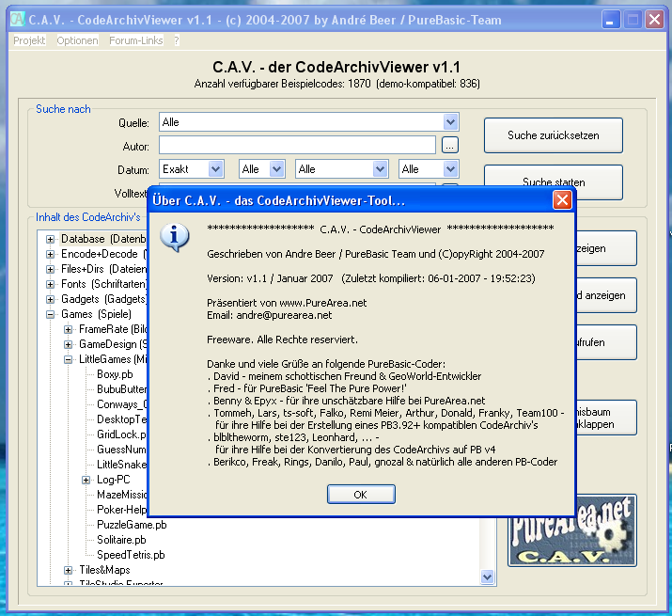
Task: Click the Email andre@purearea.net text
Action: coord(269,315)
